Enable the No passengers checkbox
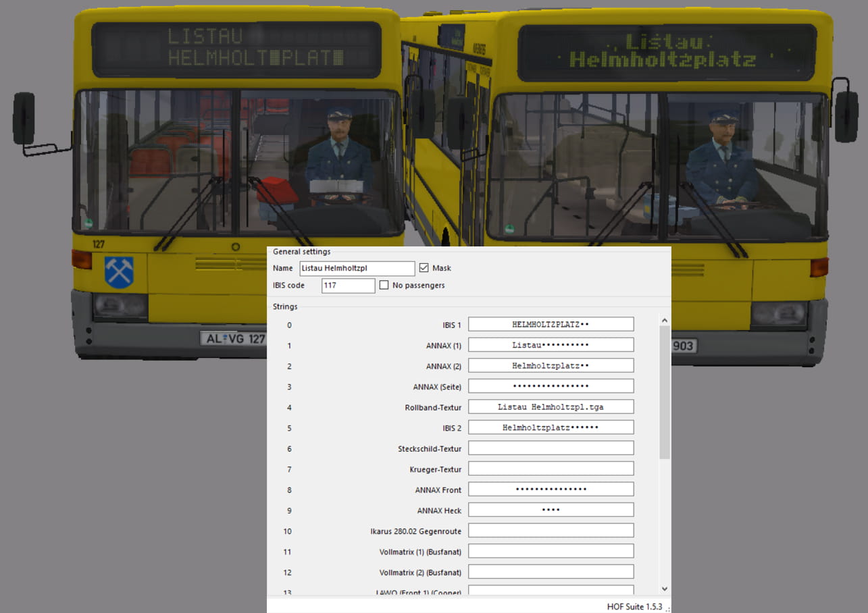 pos(384,286)
